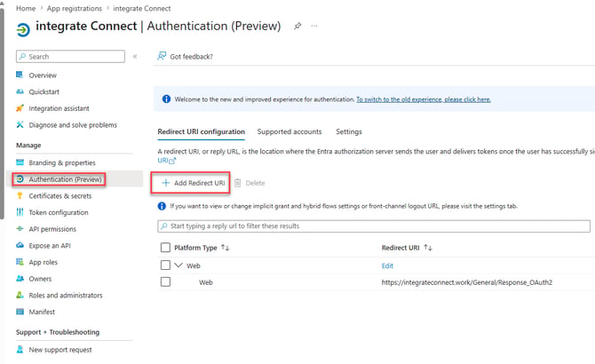Screen dimensions: 595x364
Task: Click the Got feedback icon
Action: pos(162,56)
